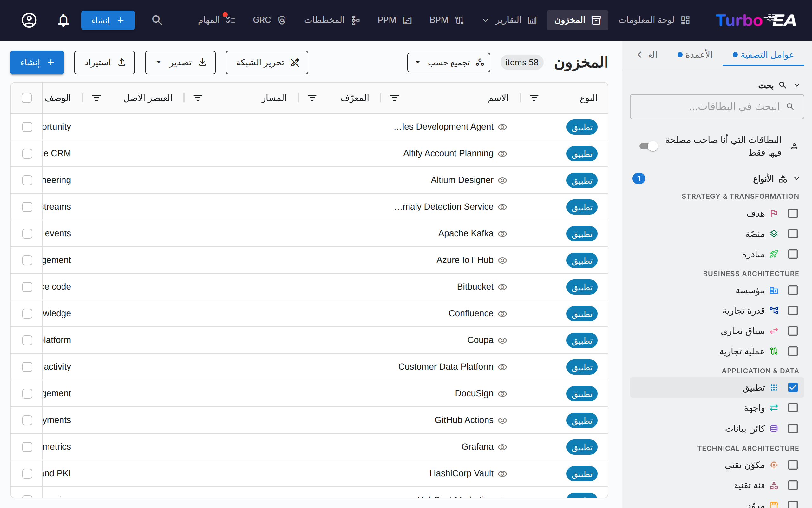The width and height of the screenshot is (812, 508).
Task: Check the مكوّن تقني type filter
Action: click(793, 465)
